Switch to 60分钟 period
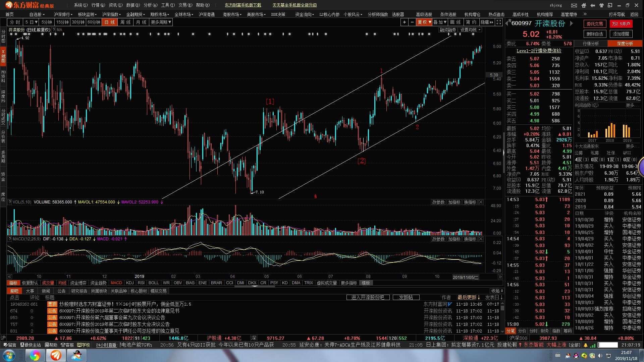Viewport: 644px width, 362px height. click(x=94, y=22)
